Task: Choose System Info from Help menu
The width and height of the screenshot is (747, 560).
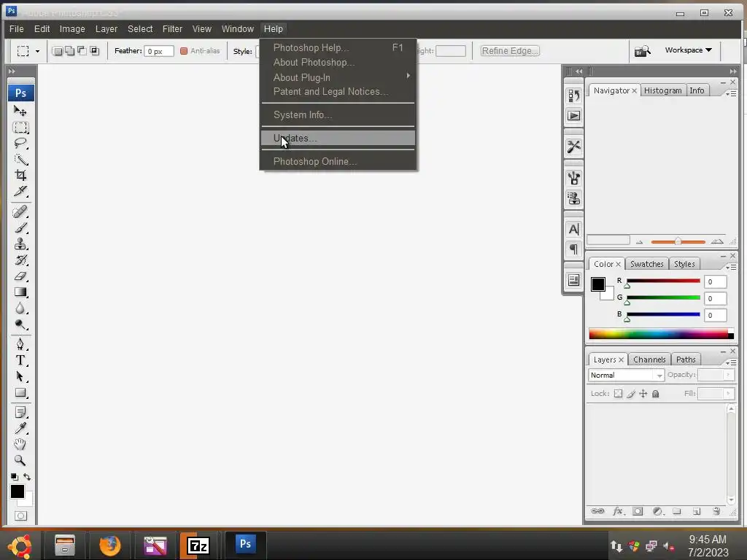Action: pos(338,114)
